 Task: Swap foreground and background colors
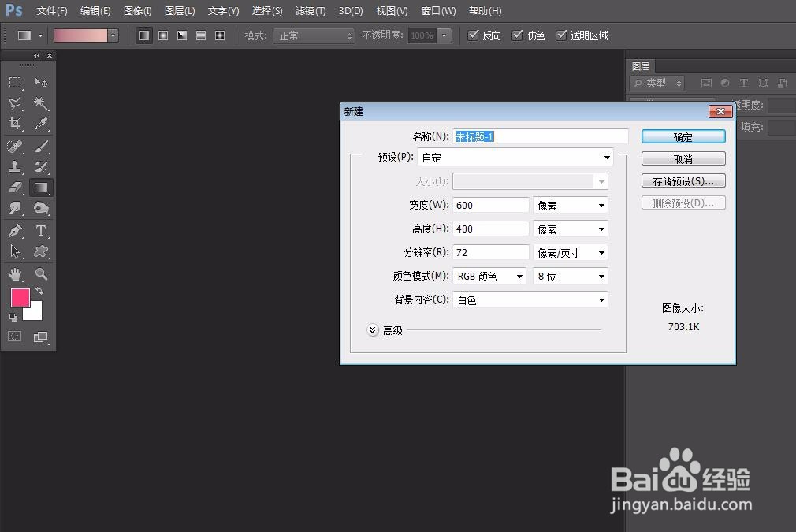point(39,292)
